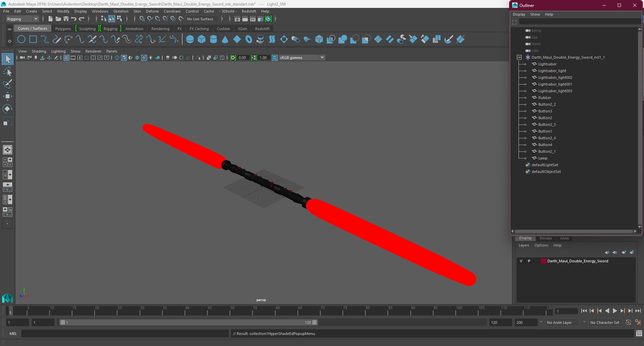
Task: Toggle the textured display in viewport
Action: click(x=144, y=58)
